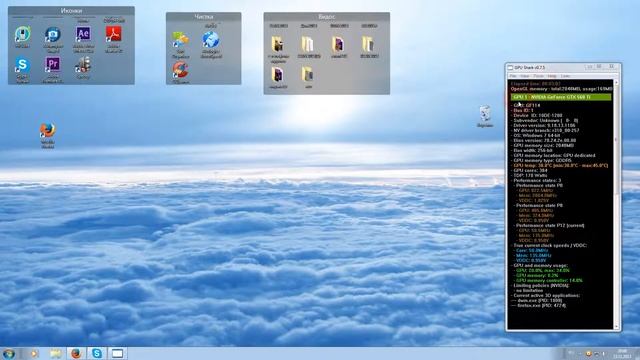640x360 pixels.
Task: Click the GPU memory type: GDDR5 line
Action: click(x=542, y=160)
